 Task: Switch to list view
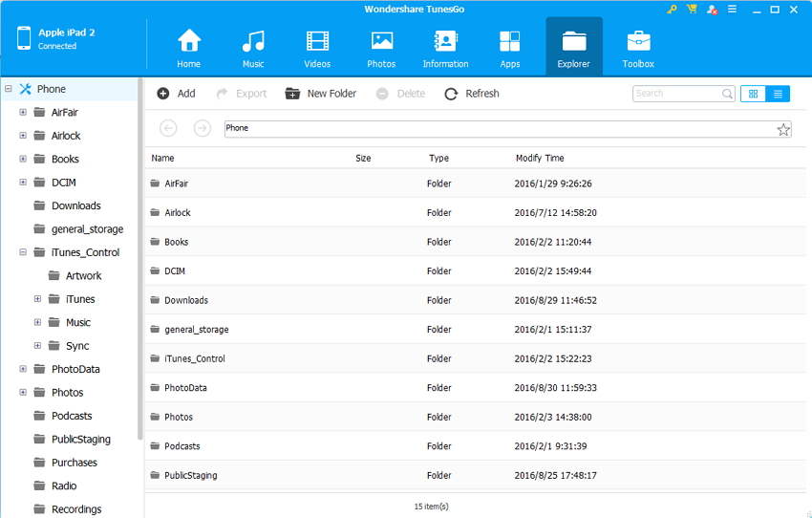(778, 94)
